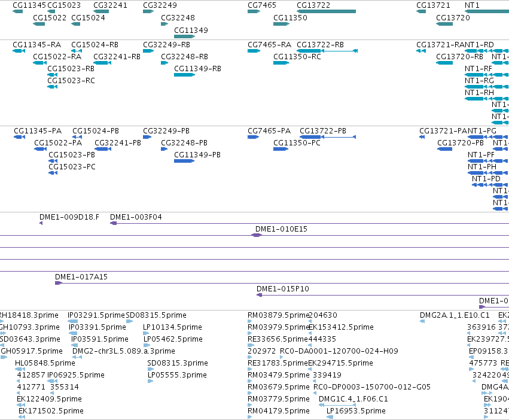Select the CG13721 gene
The width and height of the screenshot is (509, 420).
[421, 11]
